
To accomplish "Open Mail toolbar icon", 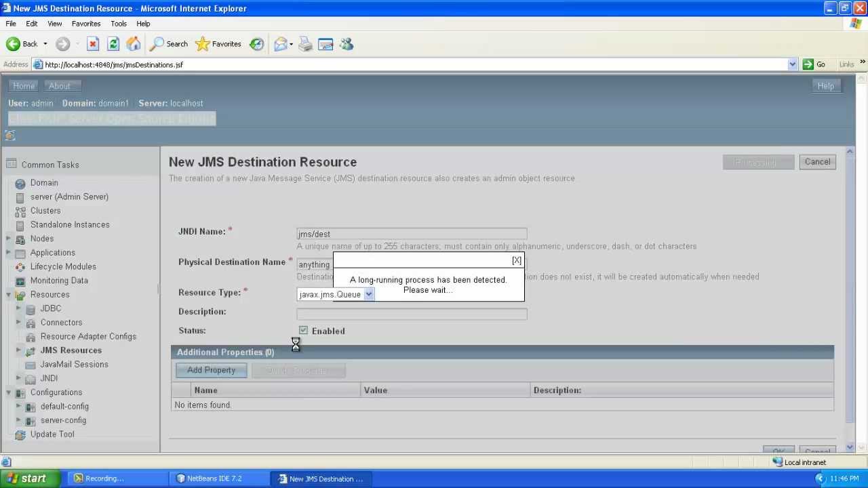I will [x=280, y=44].
